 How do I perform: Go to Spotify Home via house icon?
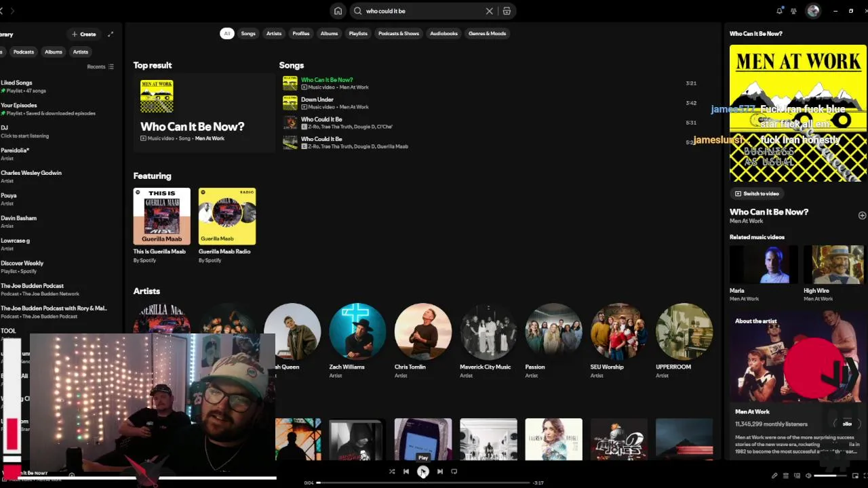coord(338,11)
